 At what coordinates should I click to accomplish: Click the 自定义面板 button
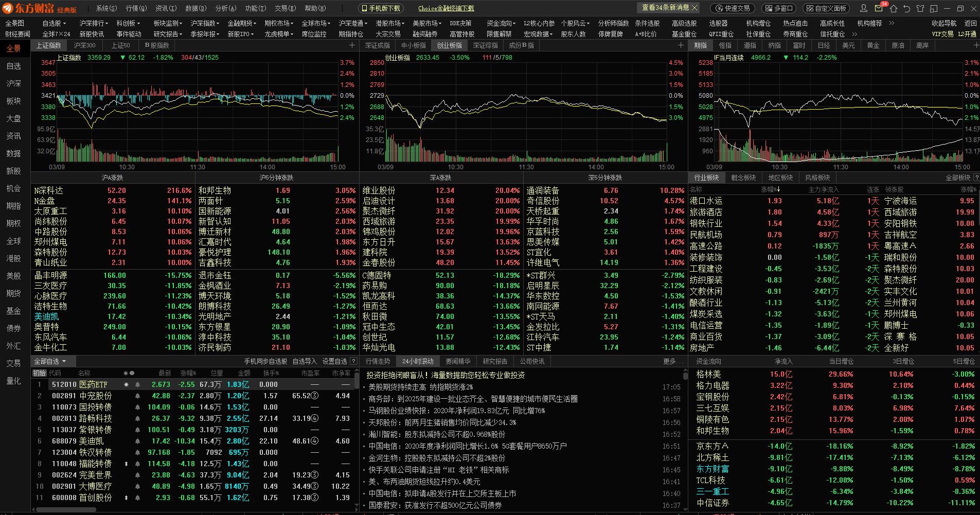(826, 8)
